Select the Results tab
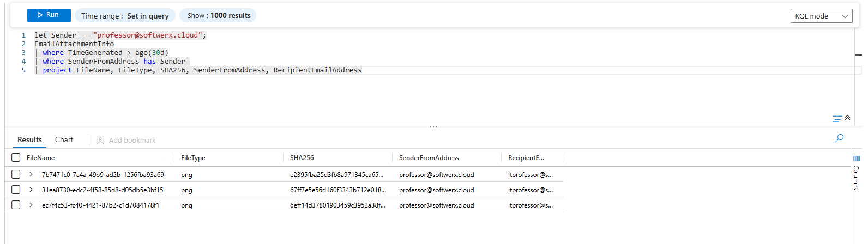Viewport: 868px width, 244px height. coord(29,140)
